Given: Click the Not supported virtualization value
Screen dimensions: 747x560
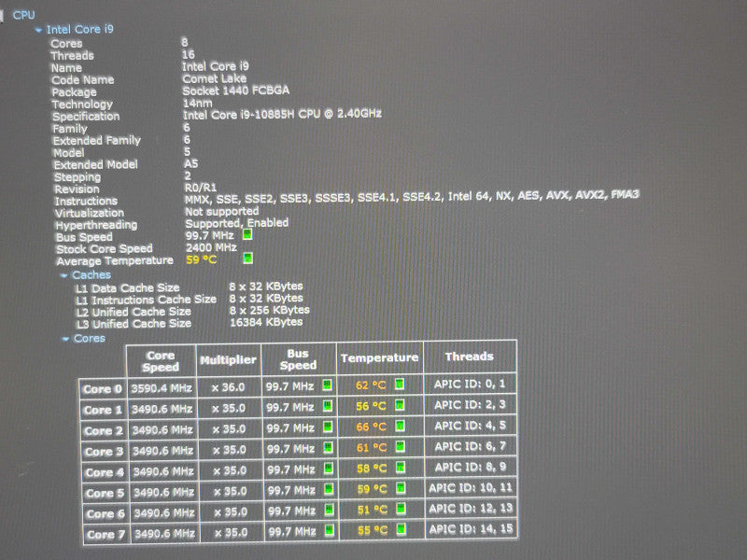Looking at the screenshot, I should 222,212.
